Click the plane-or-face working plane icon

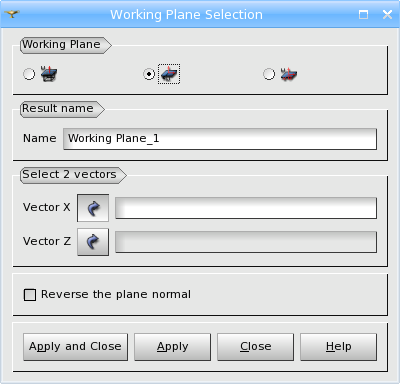[x=49, y=74]
